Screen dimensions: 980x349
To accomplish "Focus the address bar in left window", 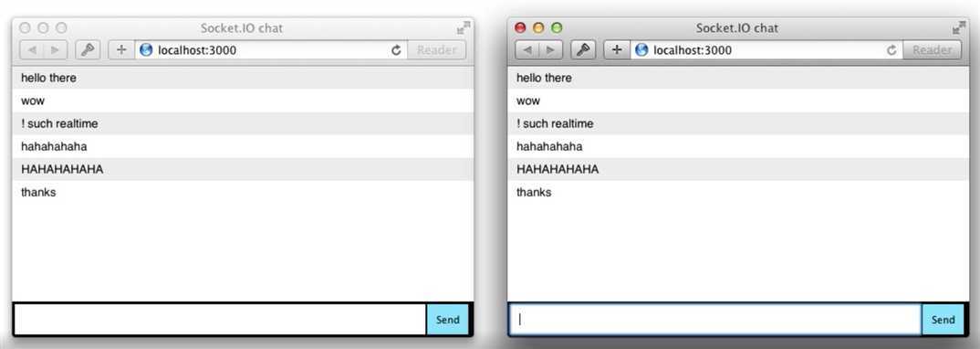I will [x=271, y=50].
